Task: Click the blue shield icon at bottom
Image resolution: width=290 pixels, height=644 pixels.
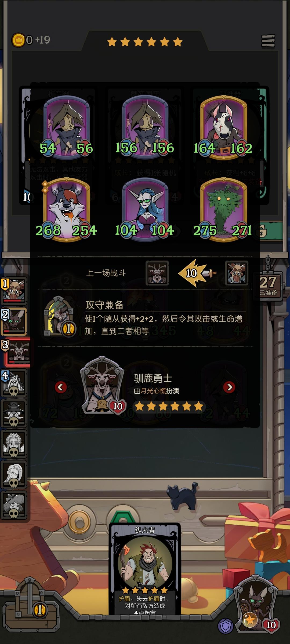Action: 225,626
